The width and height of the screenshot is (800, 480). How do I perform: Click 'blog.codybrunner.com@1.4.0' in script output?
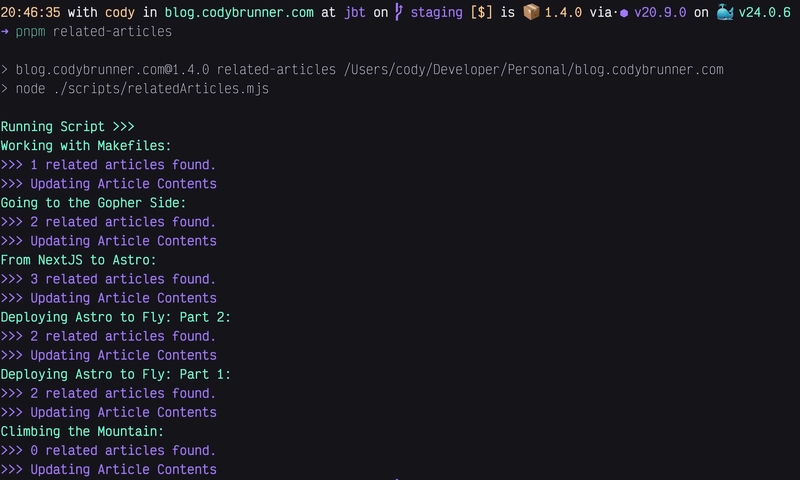click(112, 69)
